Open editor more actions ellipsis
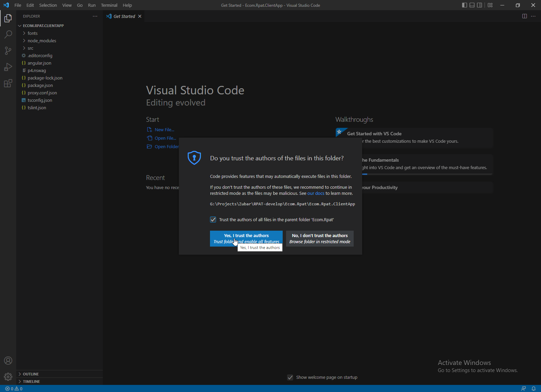 [533, 16]
